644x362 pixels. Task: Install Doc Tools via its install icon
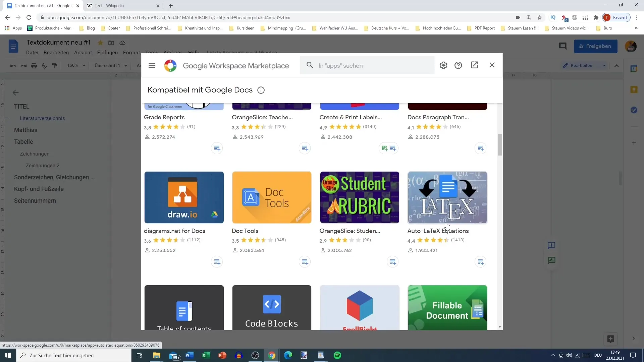305,262
